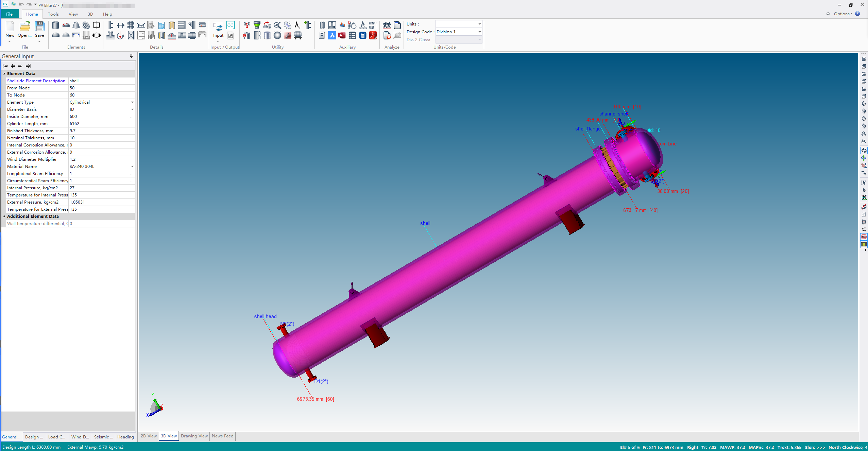Open the Design Code dropdown
Screen dimensions: 868x451
click(x=479, y=32)
